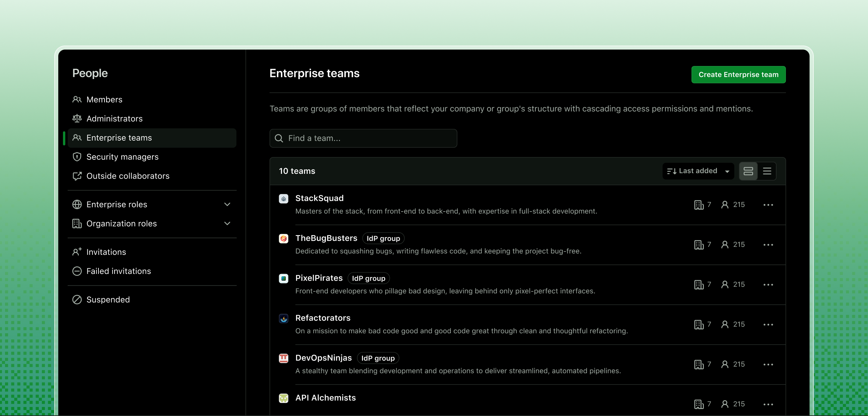The height and width of the screenshot is (416, 868).
Task: Click Refactorators organizations count icon
Action: 699,324
